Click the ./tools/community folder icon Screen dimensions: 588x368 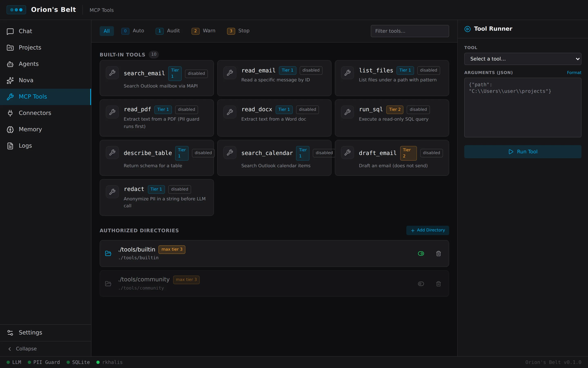coord(108,284)
